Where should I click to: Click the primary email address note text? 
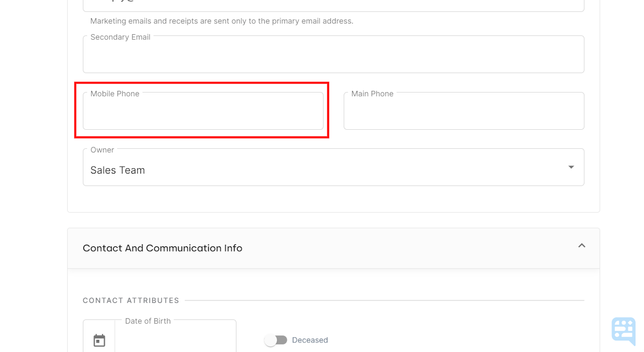221,21
